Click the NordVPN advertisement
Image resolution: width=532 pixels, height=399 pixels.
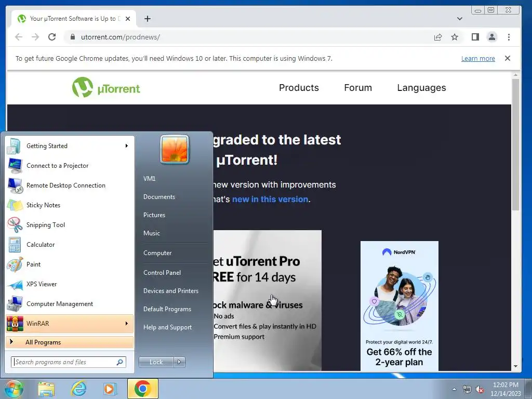400,305
